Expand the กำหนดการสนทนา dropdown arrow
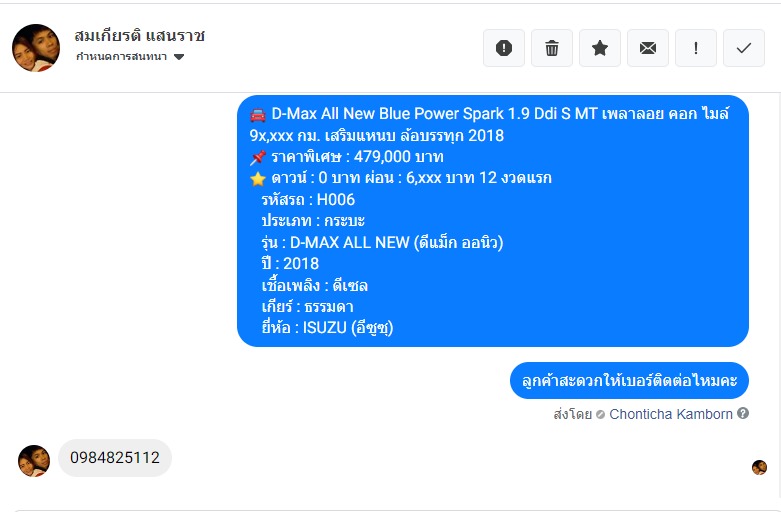781x512 pixels. tap(179, 57)
